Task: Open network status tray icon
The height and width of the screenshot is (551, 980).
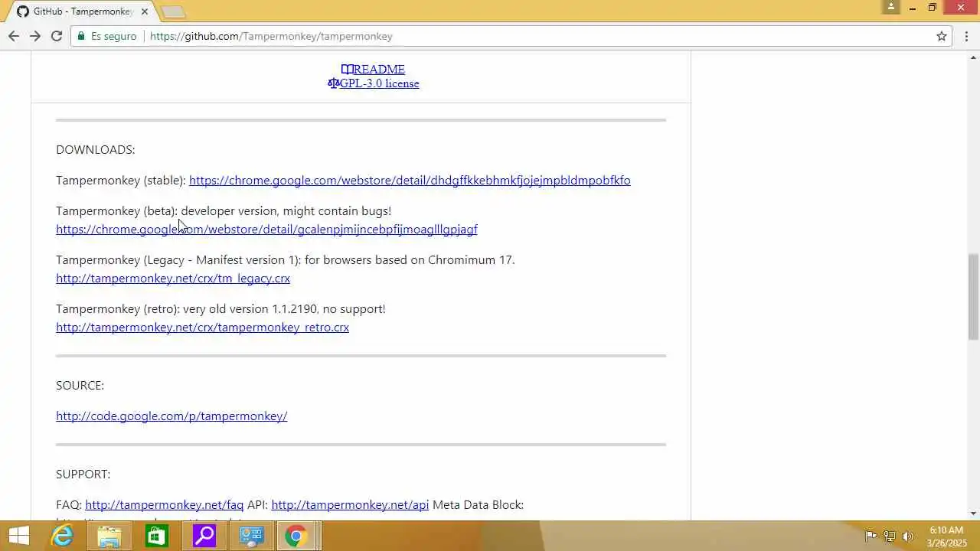Action: click(x=890, y=536)
